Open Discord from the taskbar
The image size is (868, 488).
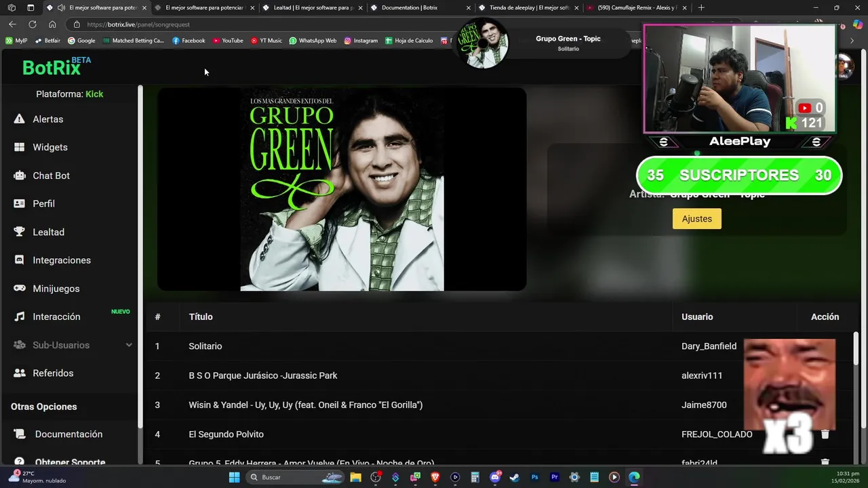(495, 477)
